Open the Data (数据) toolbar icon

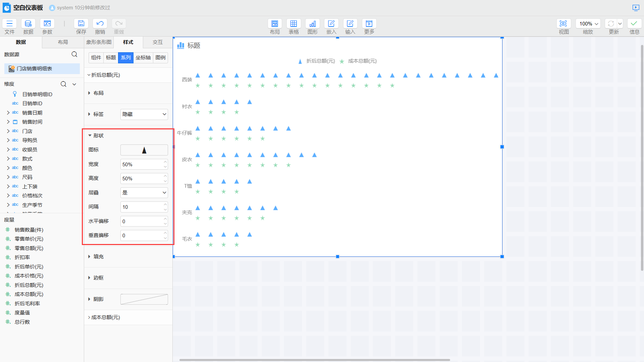click(x=28, y=23)
